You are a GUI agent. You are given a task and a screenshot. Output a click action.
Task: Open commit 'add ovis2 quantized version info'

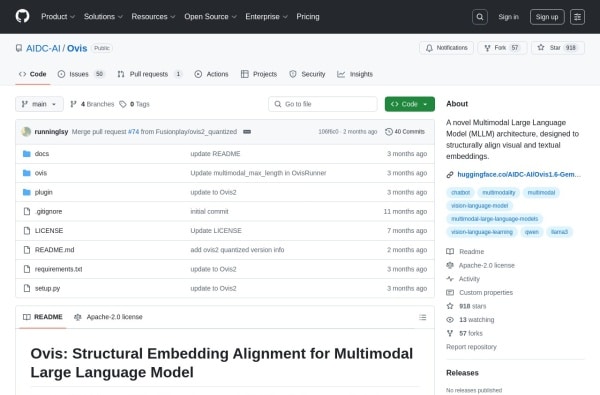tap(237, 250)
